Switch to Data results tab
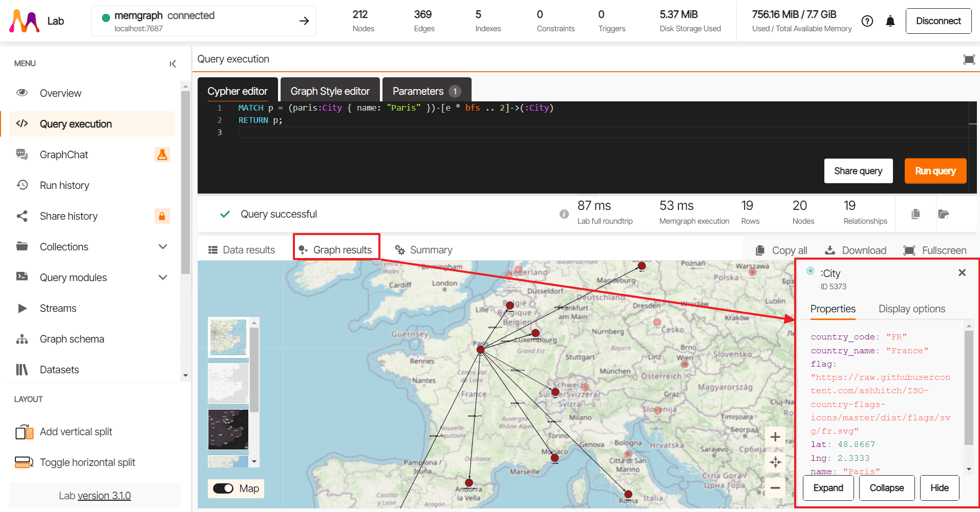Image resolution: width=980 pixels, height=512 pixels. [242, 250]
